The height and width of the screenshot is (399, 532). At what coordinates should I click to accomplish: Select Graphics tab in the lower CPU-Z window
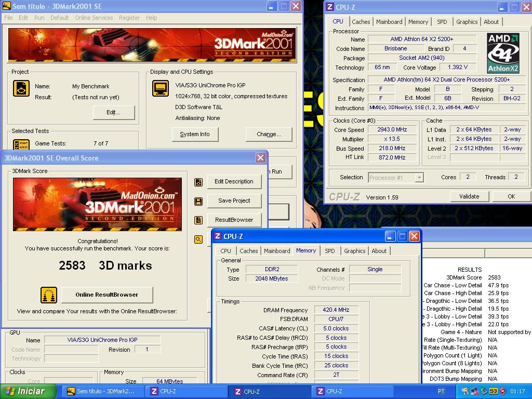point(354,251)
